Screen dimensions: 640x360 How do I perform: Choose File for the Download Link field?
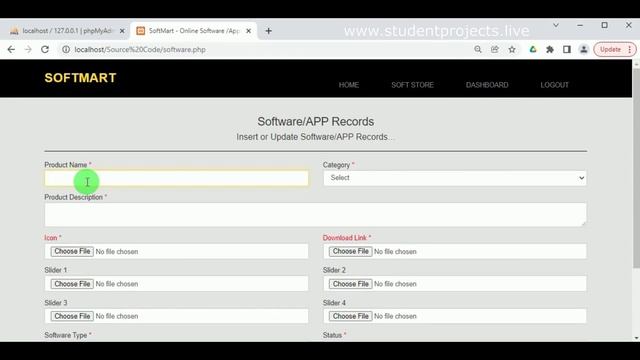click(x=351, y=251)
